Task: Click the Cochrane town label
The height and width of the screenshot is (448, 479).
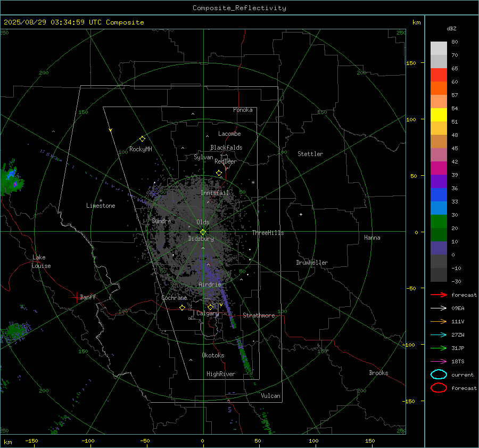Action: click(174, 298)
